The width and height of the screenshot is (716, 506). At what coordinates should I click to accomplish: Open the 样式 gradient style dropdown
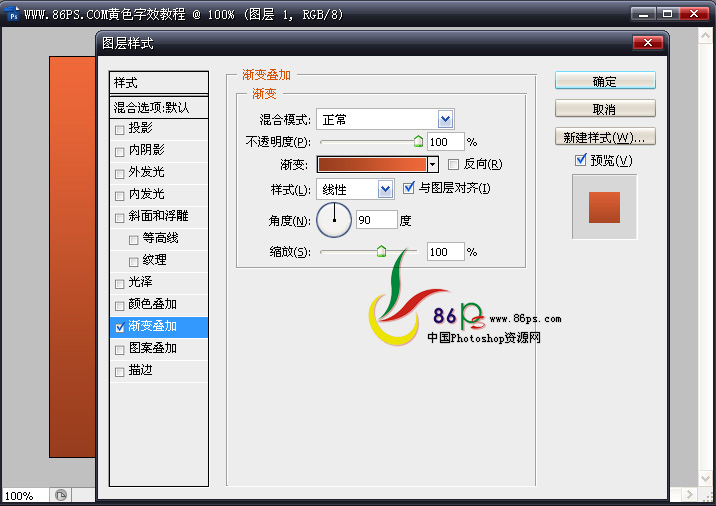pyautogui.click(x=385, y=189)
